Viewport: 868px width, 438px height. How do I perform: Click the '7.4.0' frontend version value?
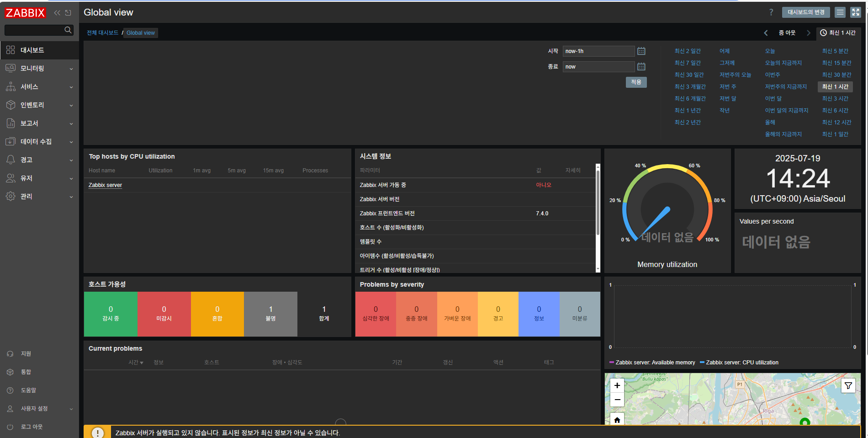[542, 214]
